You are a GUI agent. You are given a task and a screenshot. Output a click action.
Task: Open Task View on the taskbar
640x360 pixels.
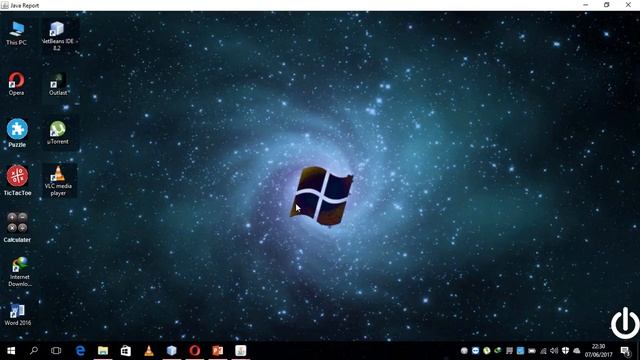point(56,351)
